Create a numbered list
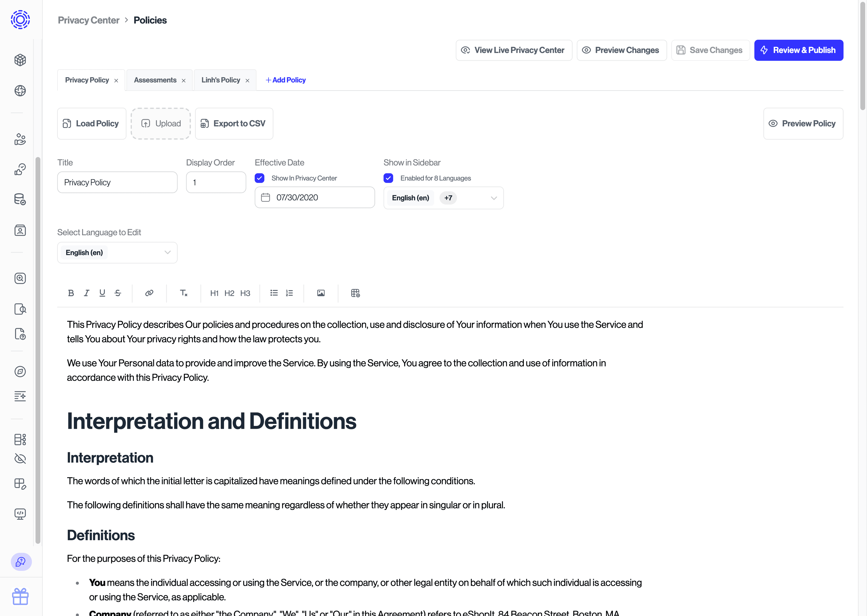This screenshot has height=616, width=867. click(289, 293)
